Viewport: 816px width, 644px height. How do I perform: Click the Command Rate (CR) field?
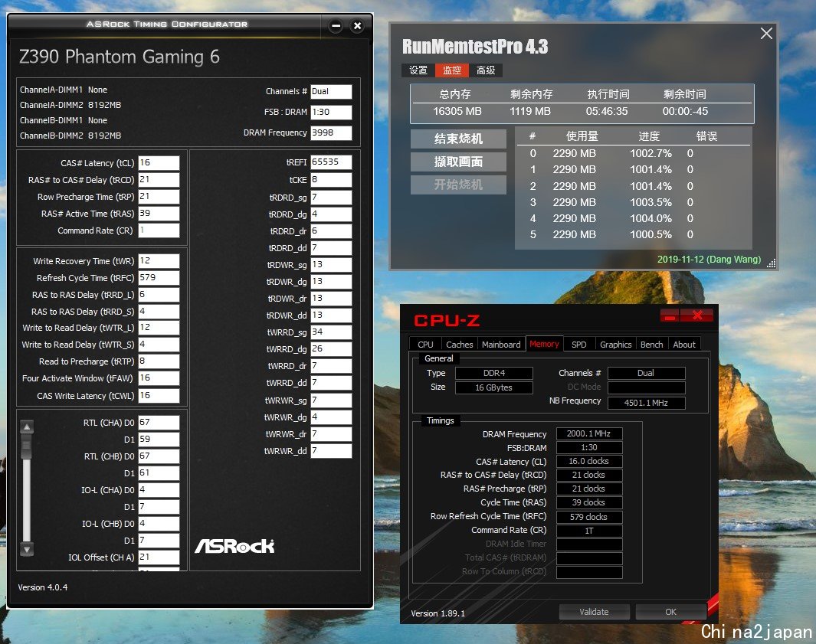click(159, 230)
